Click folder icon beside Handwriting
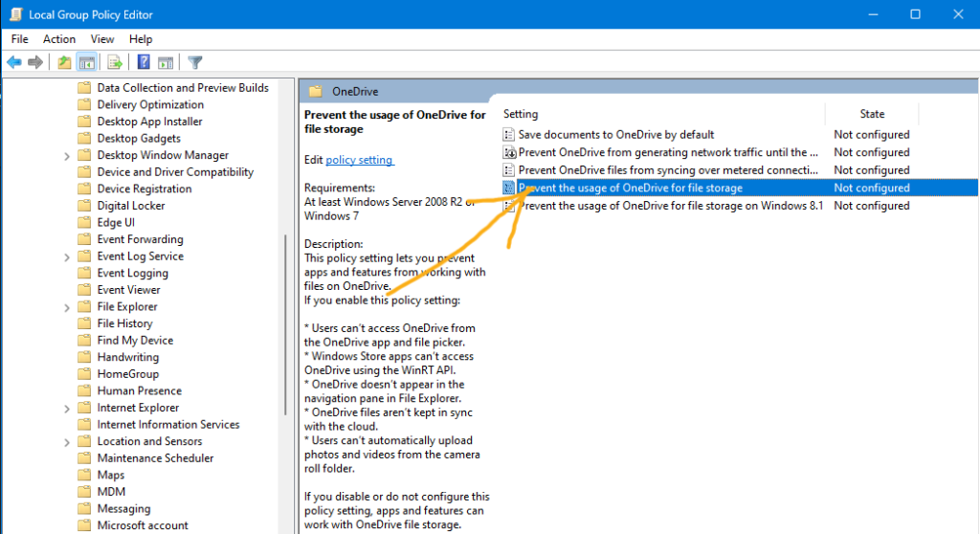The image size is (980, 534). point(84,357)
